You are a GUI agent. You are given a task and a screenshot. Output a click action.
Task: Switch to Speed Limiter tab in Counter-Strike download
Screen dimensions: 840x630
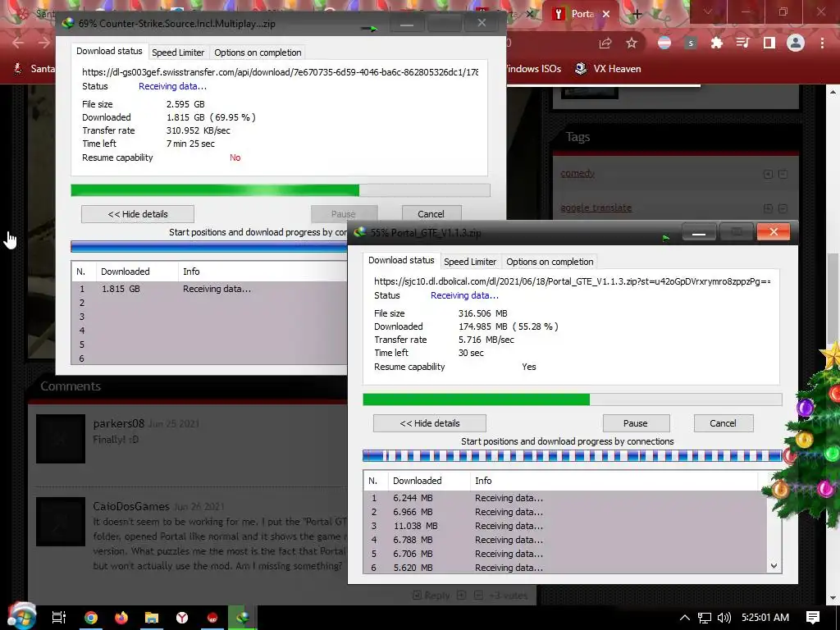pyautogui.click(x=178, y=52)
